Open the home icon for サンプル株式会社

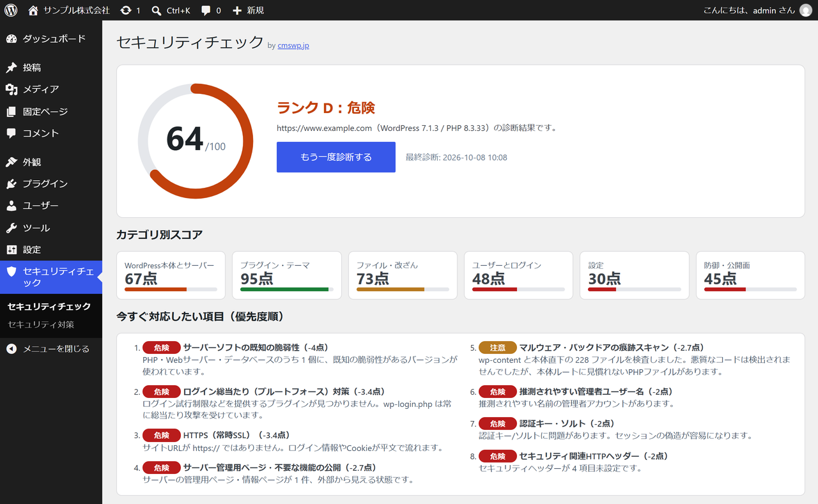(33, 10)
